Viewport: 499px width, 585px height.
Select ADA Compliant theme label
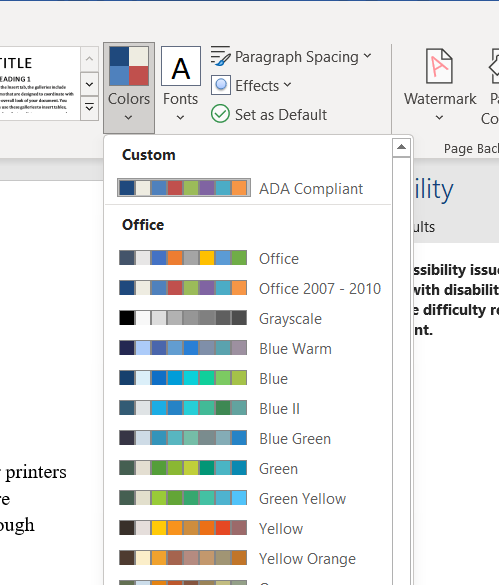[x=311, y=189]
